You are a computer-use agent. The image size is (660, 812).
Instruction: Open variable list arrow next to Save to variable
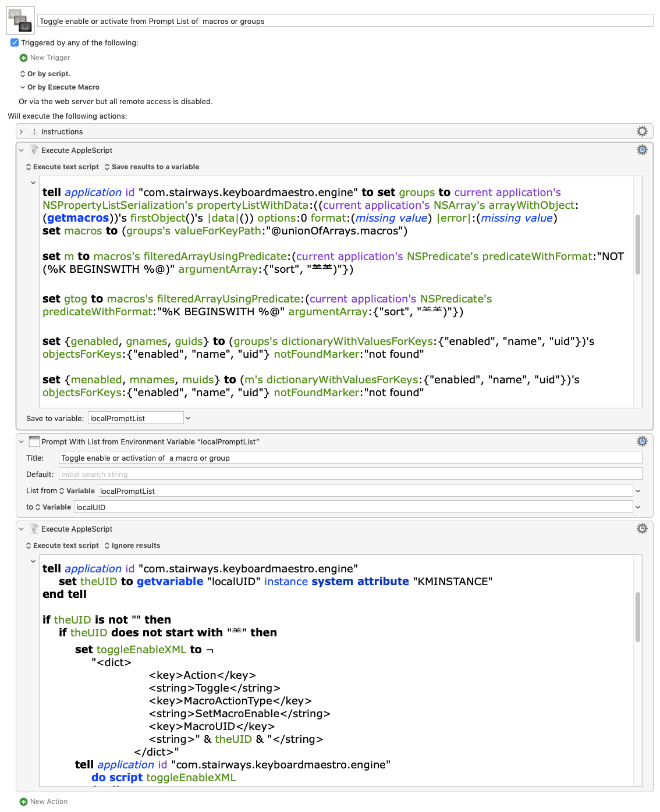tap(188, 418)
